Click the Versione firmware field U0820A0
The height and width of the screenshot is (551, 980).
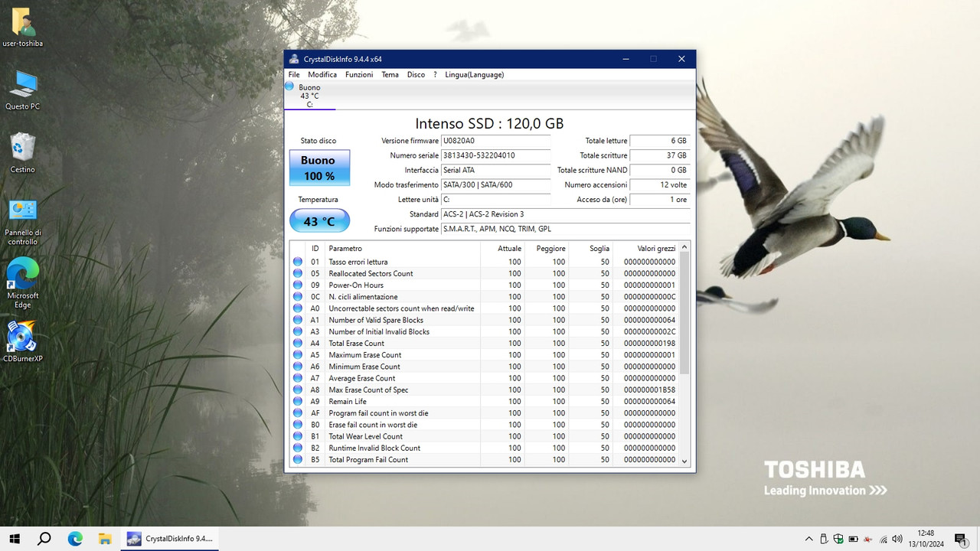tap(495, 141)
